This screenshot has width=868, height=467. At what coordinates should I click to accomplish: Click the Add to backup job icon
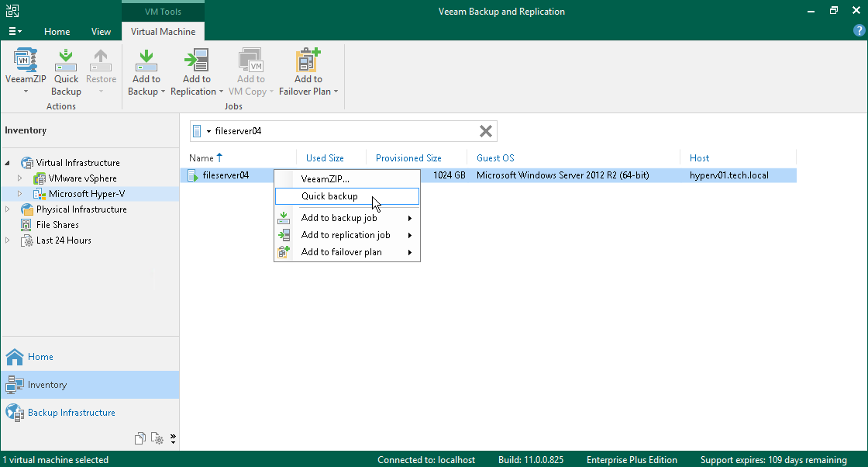click(x=284, y=218)
